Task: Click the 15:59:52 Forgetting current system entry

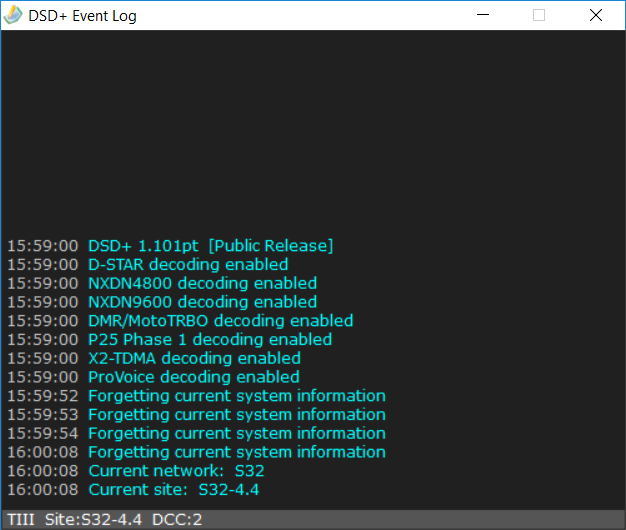Action: click(x=196, y=396)
